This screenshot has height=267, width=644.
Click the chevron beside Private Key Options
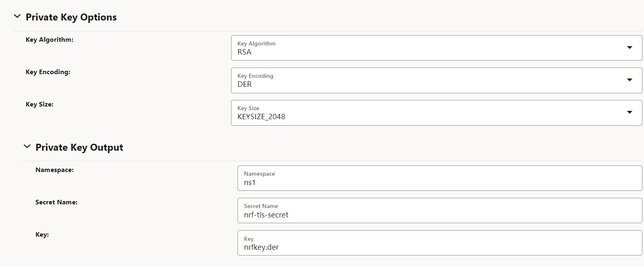(x=17, y=16)
